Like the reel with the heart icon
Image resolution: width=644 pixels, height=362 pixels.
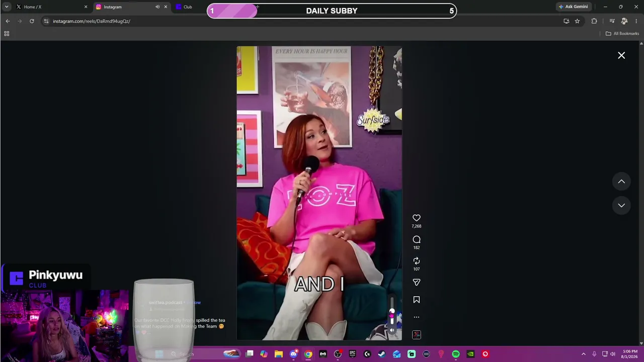(417, 218)
